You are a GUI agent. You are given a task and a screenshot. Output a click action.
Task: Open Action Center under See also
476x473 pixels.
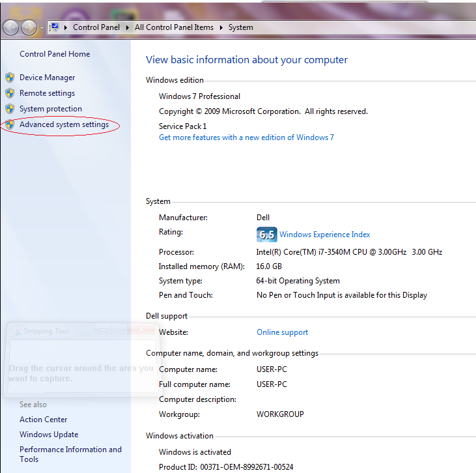tap(44, 420)
